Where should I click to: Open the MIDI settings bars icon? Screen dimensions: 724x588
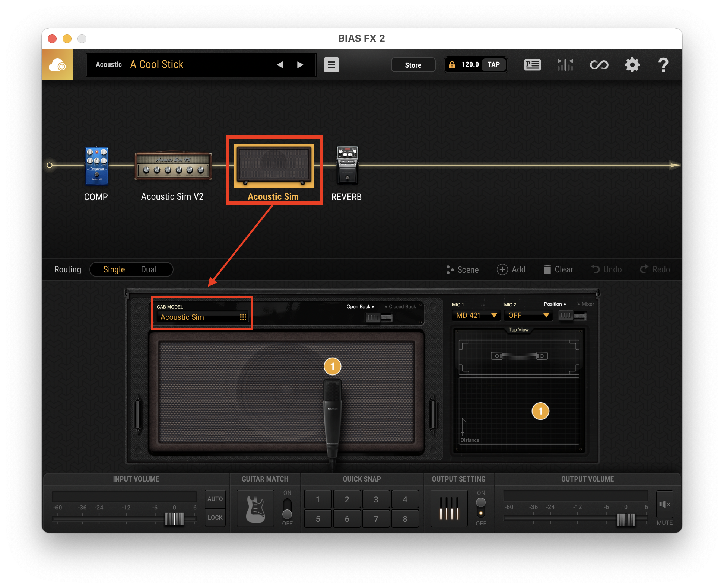(565, 65)
